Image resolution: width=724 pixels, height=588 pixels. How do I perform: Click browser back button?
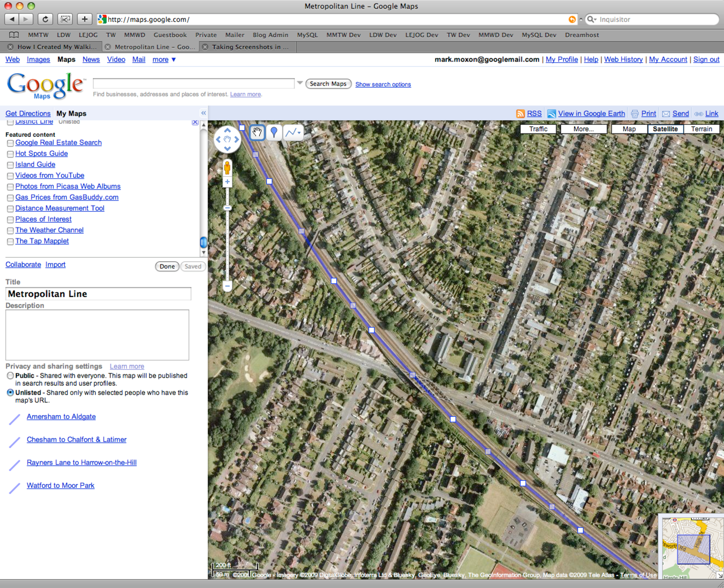[x=12, y=19]
